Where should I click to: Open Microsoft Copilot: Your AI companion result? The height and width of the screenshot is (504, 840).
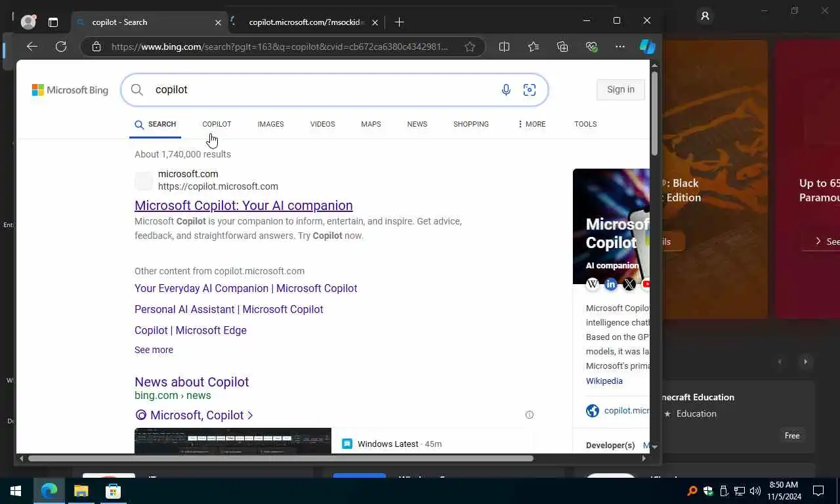click(x=243, y=205)
